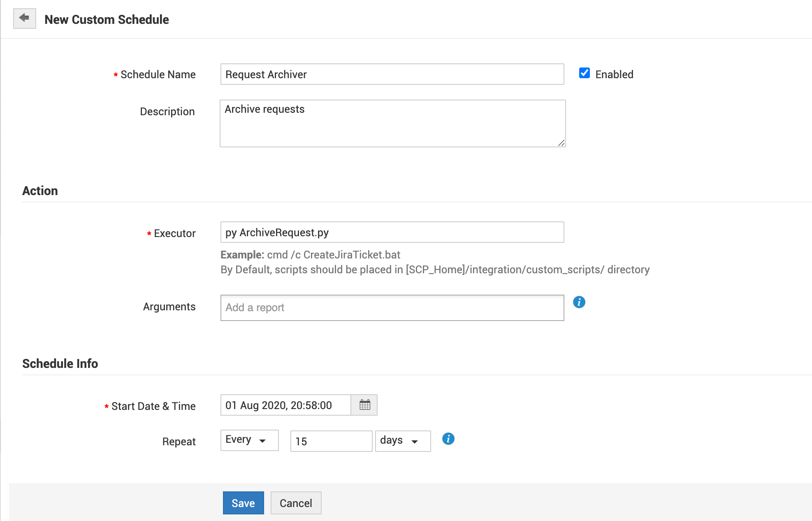812x521 pixels.
Task: Click the Start Date & Time field
Action: point(285,405)
